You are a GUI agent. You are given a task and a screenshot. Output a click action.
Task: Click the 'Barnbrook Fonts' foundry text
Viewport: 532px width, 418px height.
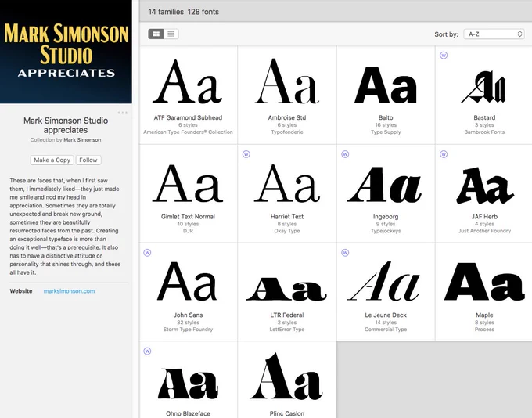click(484, 132)
